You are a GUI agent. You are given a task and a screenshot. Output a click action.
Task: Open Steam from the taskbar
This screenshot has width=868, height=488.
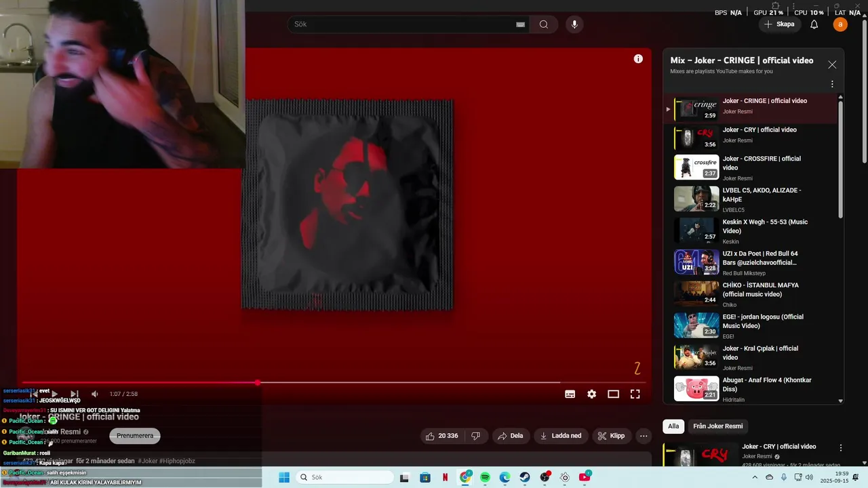[525, 477]
